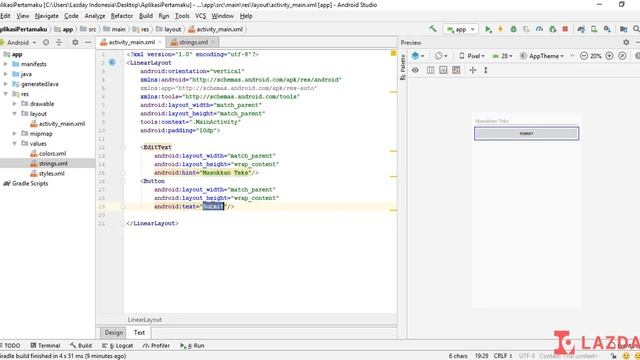Click the SUBMIT button in layout preview
This screenshot has width=640, height=360.
[x=526, y=133]
